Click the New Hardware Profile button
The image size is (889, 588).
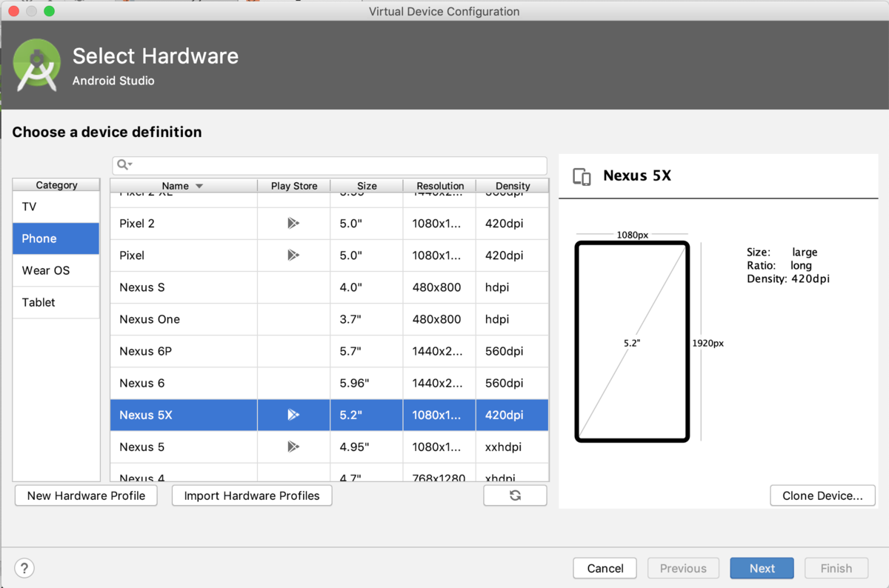(86, 495)
